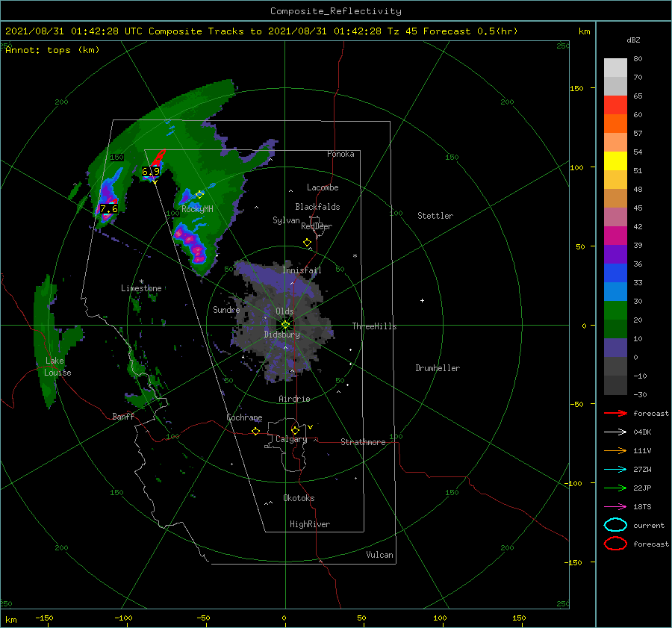Click the Didsbury label
Image resolution: width=672 pixels, height=628 pixels.
282,335
